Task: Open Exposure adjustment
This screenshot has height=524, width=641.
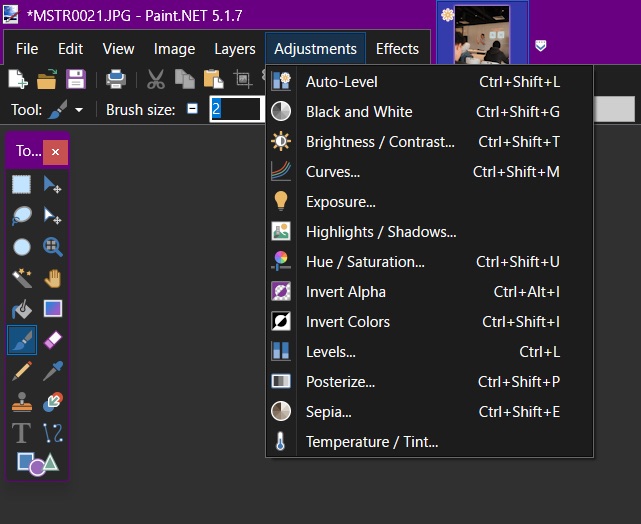Action: point(429,202)
